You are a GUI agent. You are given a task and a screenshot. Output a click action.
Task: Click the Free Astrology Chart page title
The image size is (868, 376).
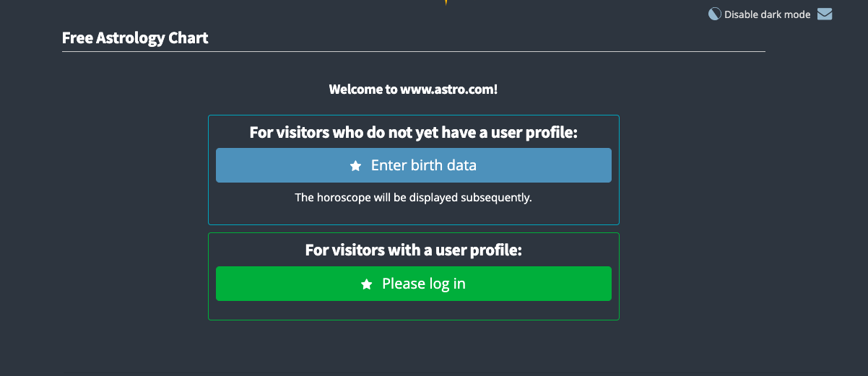pyautogui.click(x=135, y=38)
